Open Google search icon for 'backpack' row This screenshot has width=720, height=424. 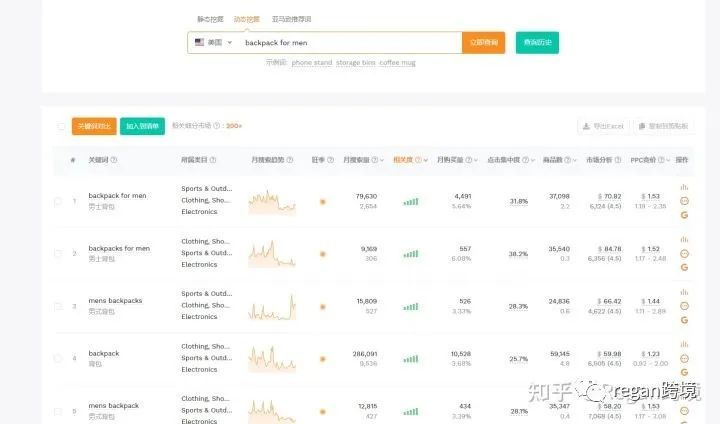[x=684, y=372]
